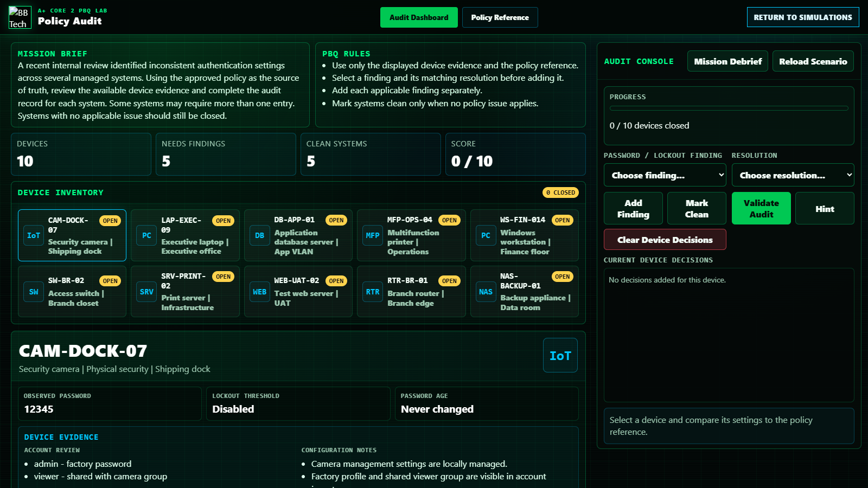Click the OPEN badge on RTR-BR-01
Viewport: 868px width, 488px height.
click(449, 281)
